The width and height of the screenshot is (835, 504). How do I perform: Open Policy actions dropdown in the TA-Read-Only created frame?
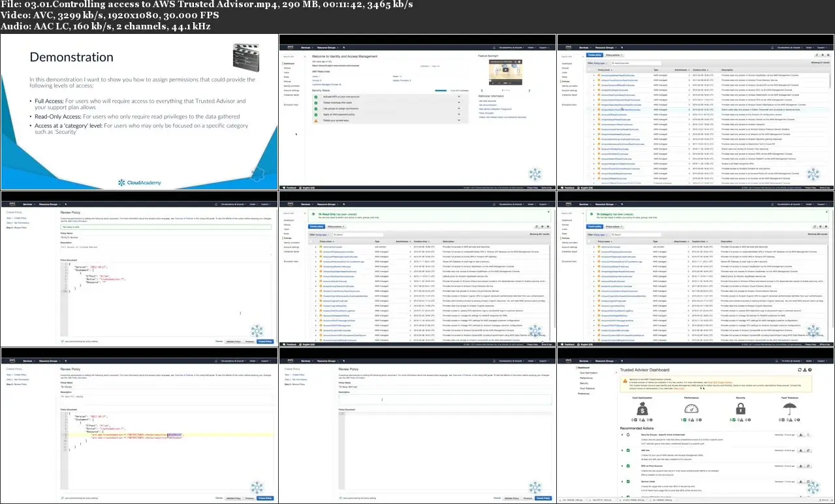336,227
